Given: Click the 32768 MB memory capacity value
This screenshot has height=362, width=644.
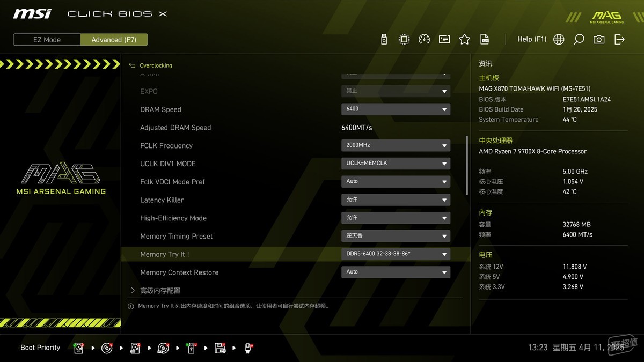Looking at the screenshot, I should (576, 225).
